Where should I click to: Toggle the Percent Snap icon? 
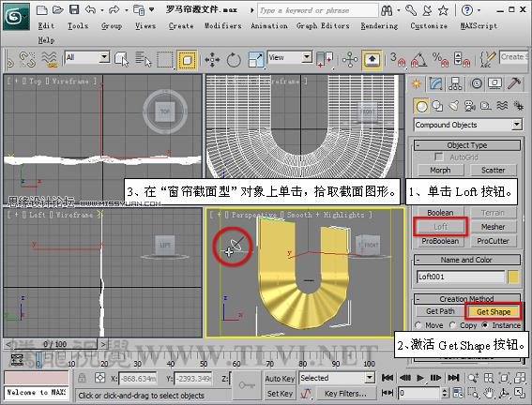point(440,59)
